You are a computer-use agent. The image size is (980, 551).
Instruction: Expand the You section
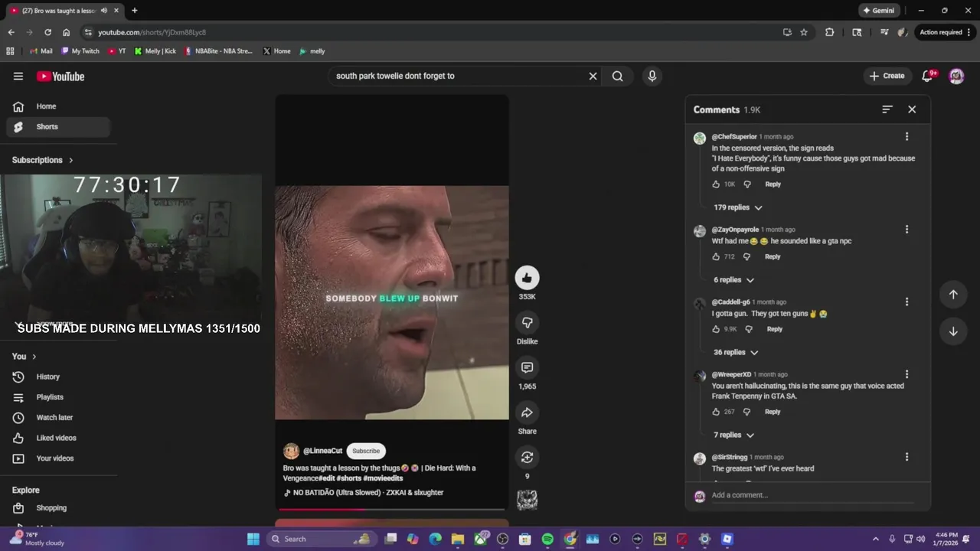(24, 357)
